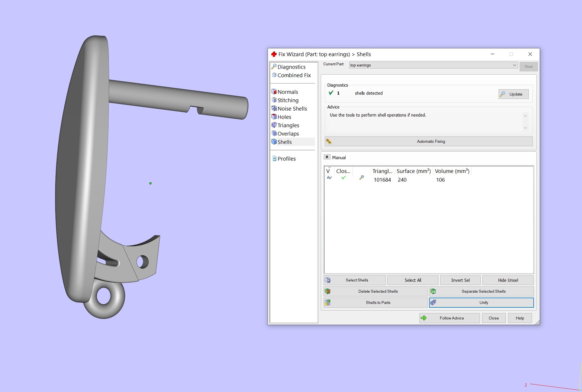Click Follow Advice button
582x392 pixels.
pos(449,318)
